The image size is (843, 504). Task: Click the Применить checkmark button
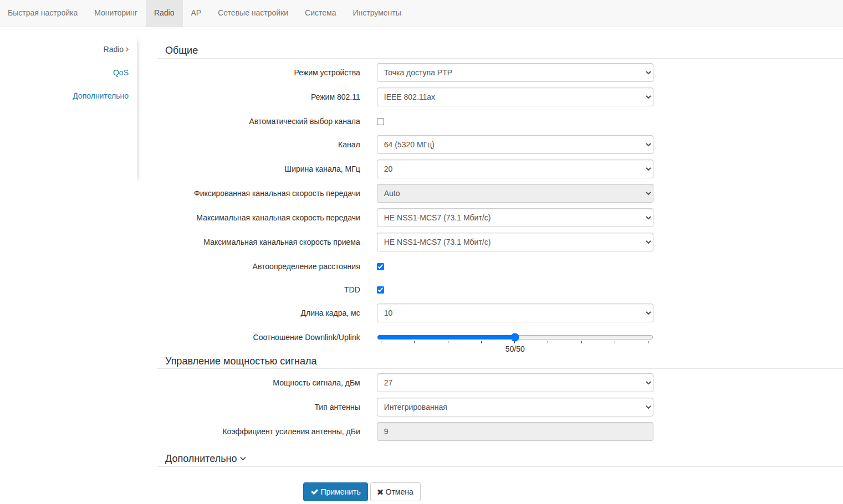335,492
